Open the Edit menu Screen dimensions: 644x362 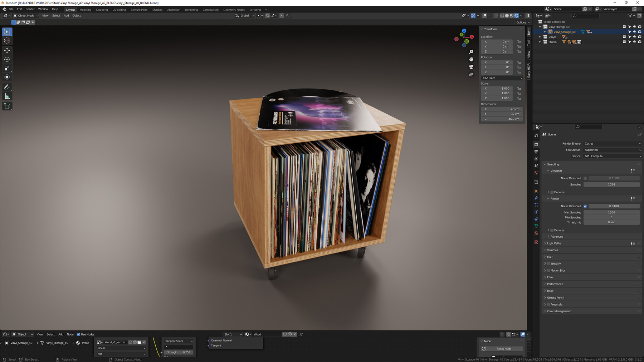point(19,9)
